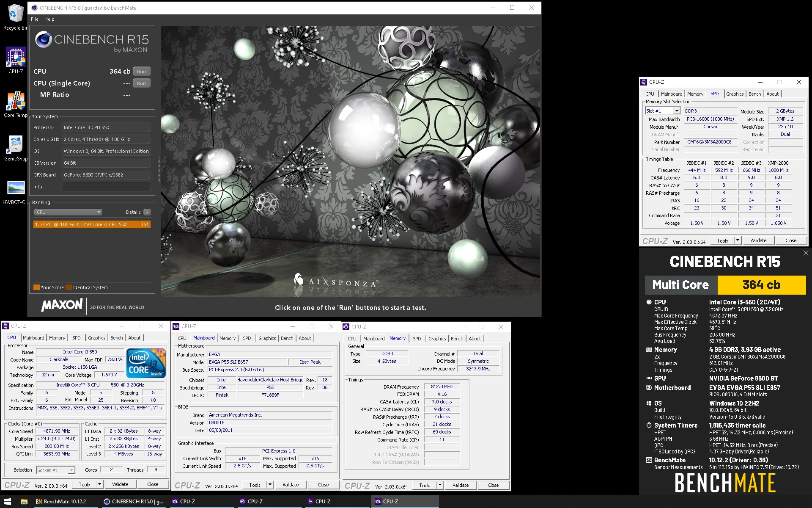Screen dimensions: 812x508
Task: Open Tools dropdown arrow in SPD CPU-Z window
Action: point(738,240)
